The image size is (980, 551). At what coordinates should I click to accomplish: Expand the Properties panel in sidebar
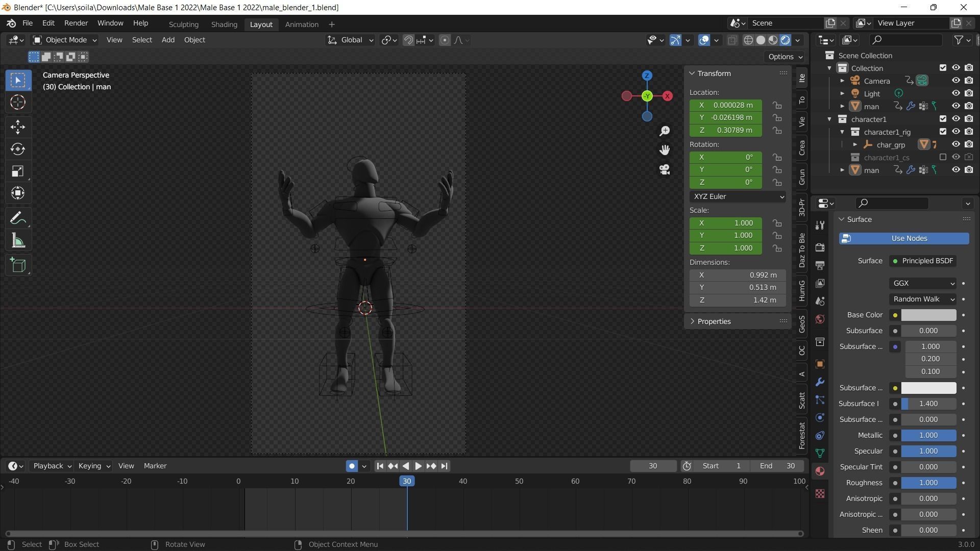(714, 321)
